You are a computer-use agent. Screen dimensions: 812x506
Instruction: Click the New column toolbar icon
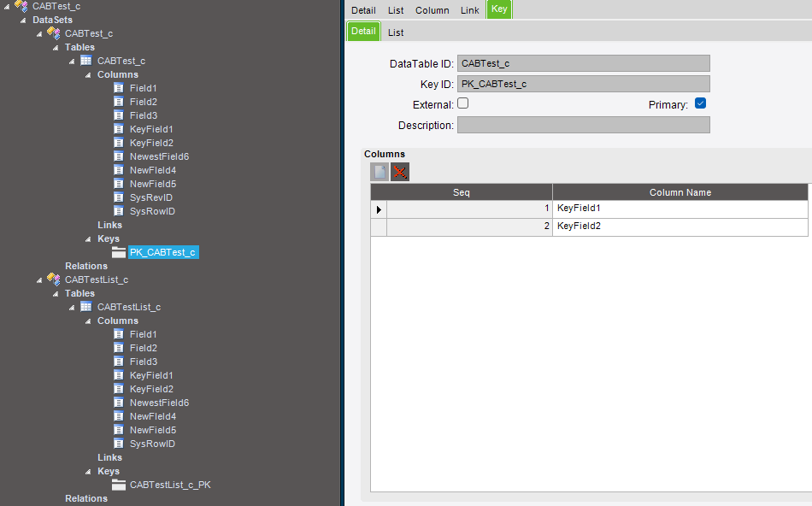tap(380, 172)
